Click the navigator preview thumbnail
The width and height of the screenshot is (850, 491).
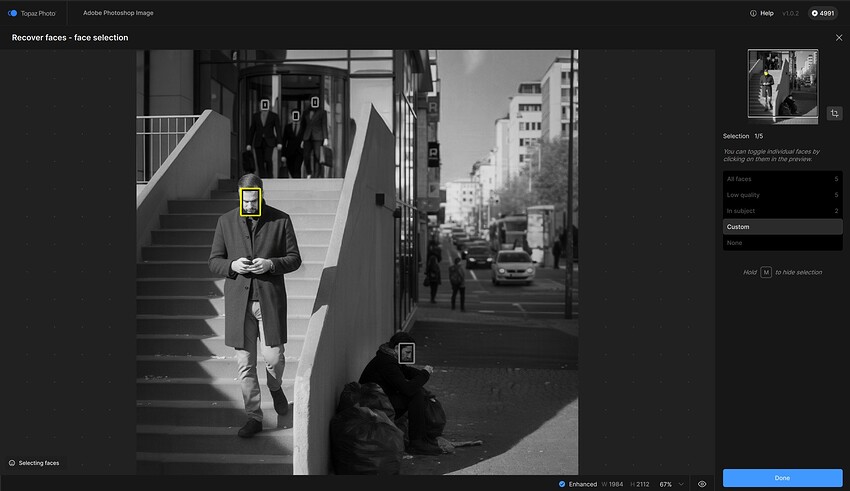782,84
